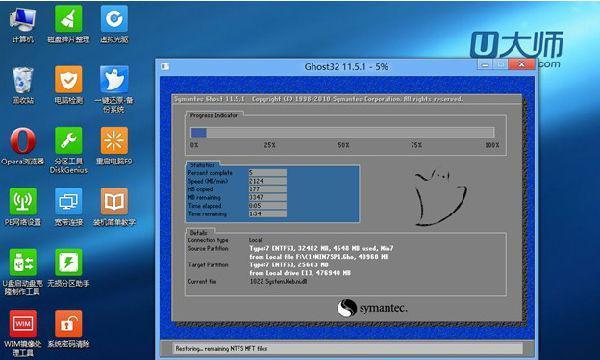
Task: Open the DiskGenius partition tool icon
Action: pyautogui.click(x=68, y=141)
